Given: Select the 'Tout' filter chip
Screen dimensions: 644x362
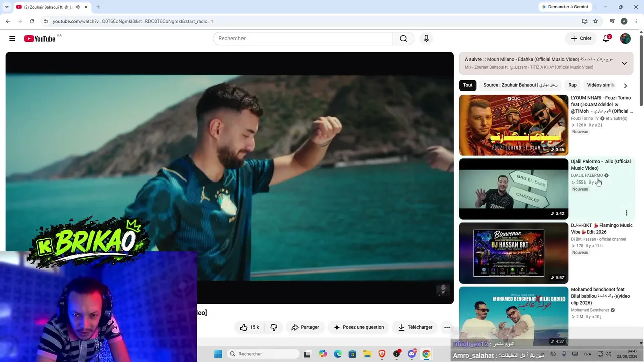Looking at the screenshot, I should pos(468,85).
